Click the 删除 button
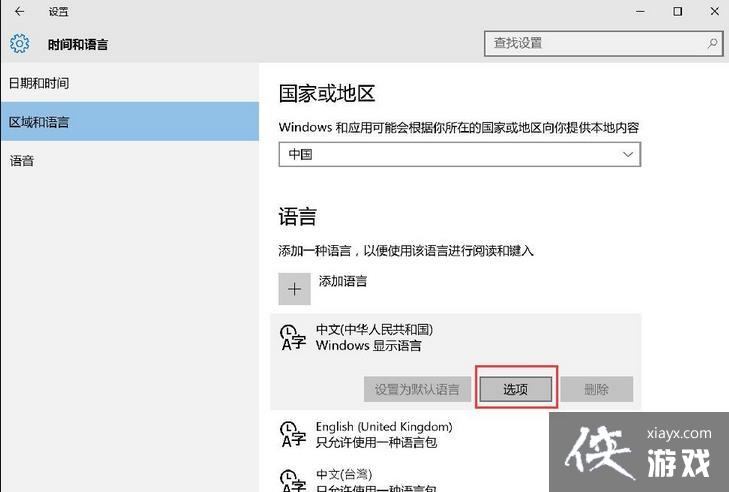The width and height of the screenshot is (729, 492). (x=596, y=389)
